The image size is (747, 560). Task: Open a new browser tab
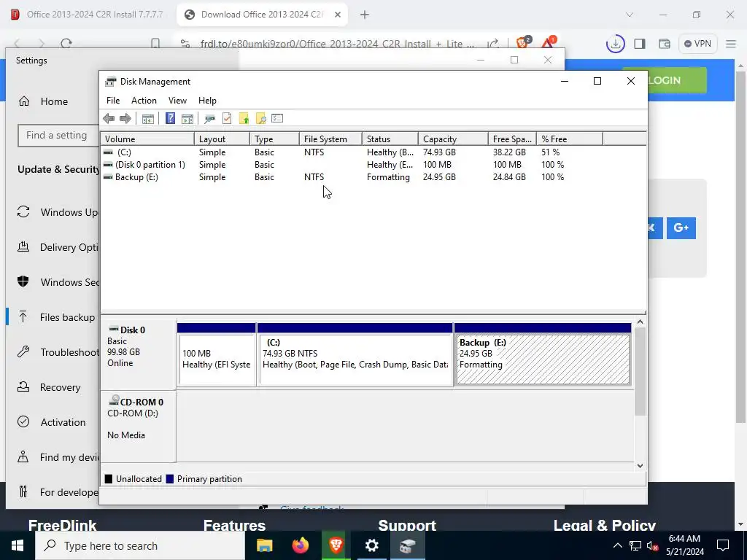point(365,15)
